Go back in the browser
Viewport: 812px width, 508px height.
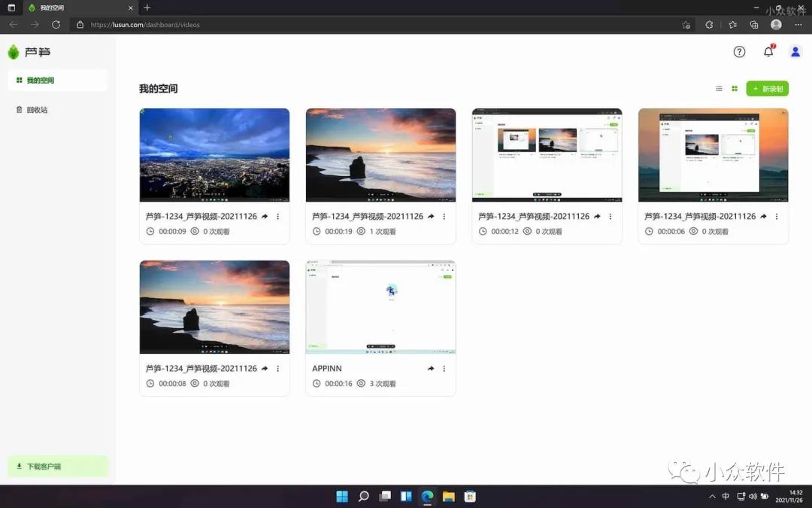point(14,24)
